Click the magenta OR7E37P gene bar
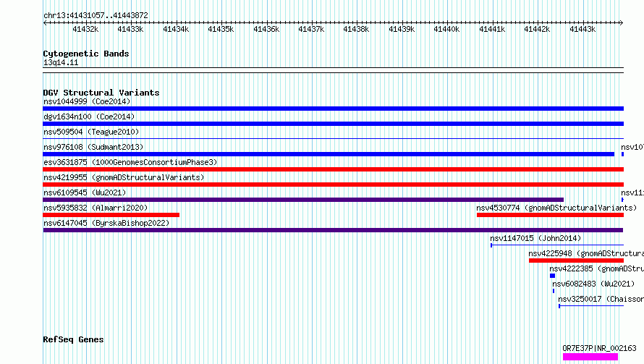Screen dimensions: 644x364 [x=590, y=357]
